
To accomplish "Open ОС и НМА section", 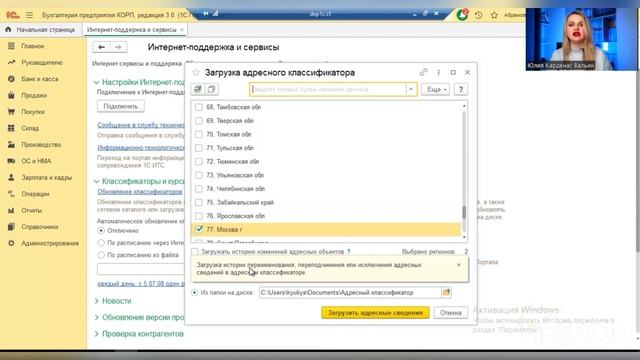I will (36, 161).
